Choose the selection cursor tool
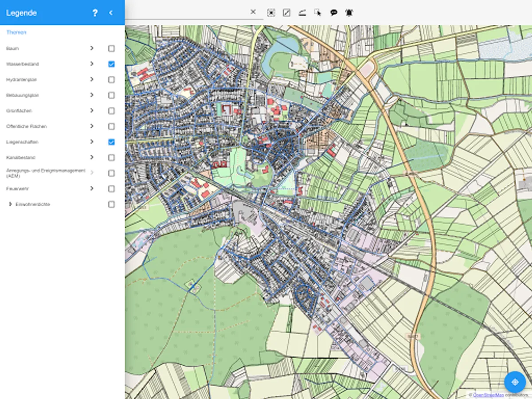This screenshot has width=532, height=399. 317,12
